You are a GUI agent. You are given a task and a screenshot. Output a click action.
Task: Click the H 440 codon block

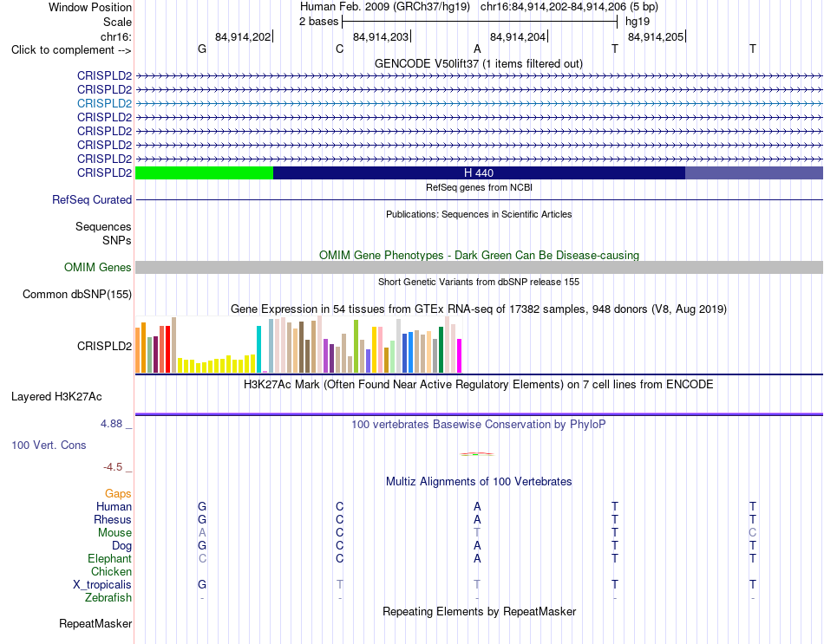pos(479,172)
